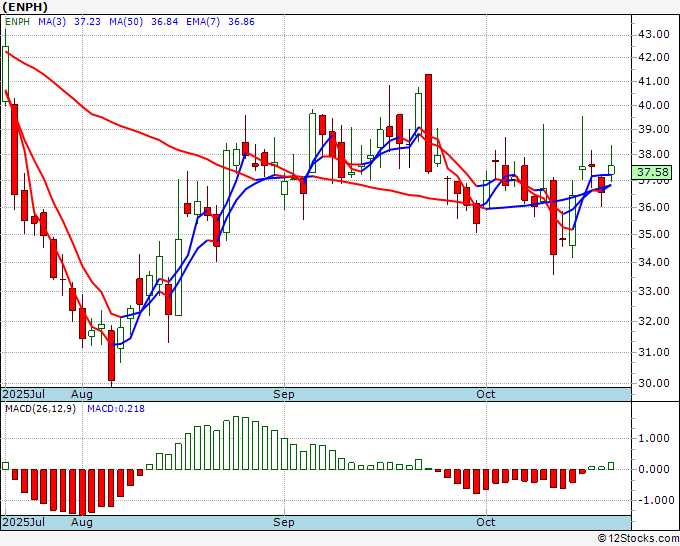This screenshot has height=546, width=680.
Task: Click the tallest green MACD histogram bar
Action: pos(238,442)
